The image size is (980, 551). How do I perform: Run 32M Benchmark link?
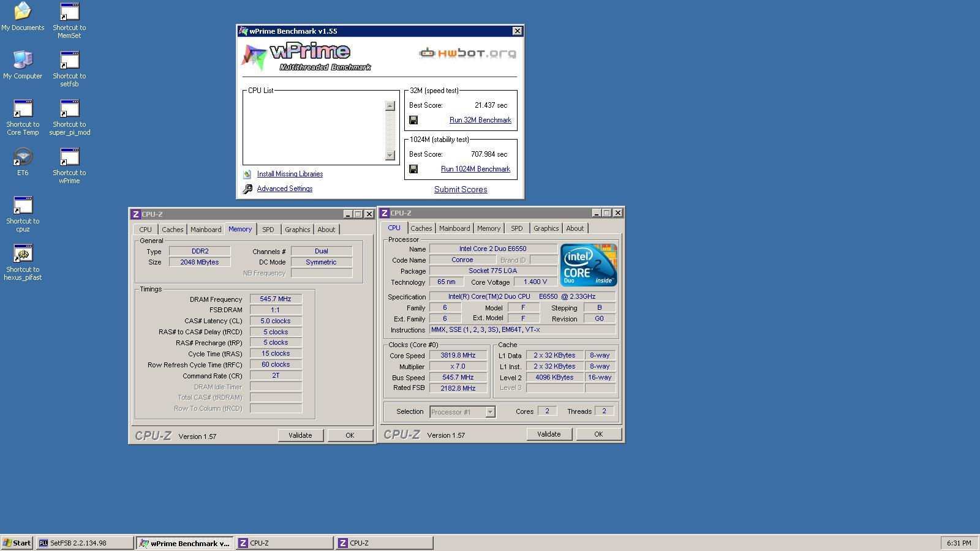click(480, 120)
